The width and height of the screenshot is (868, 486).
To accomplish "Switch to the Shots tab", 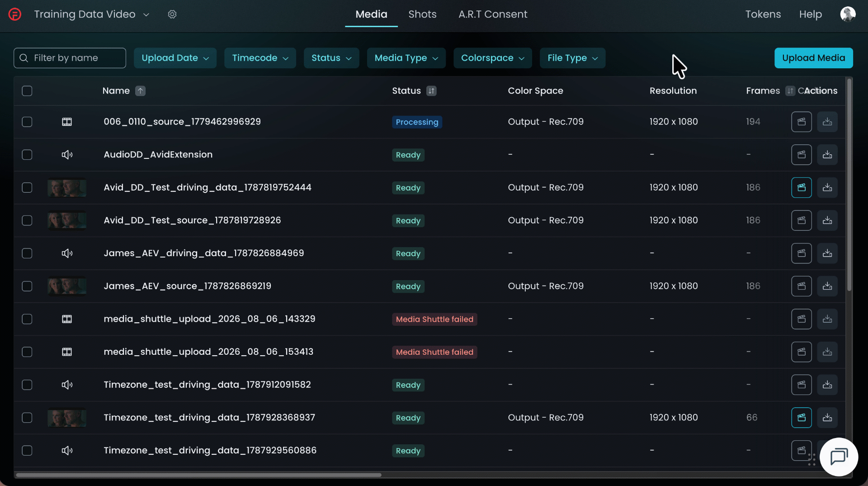I will pyautogui.click(x=422, y=14).
